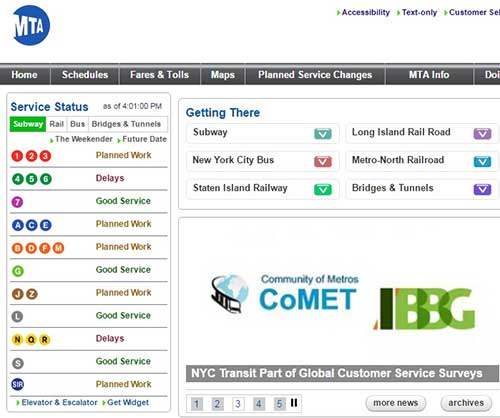Switch to the Rail status tab
The width and height of the screenshot is (500, 418).
56,124
